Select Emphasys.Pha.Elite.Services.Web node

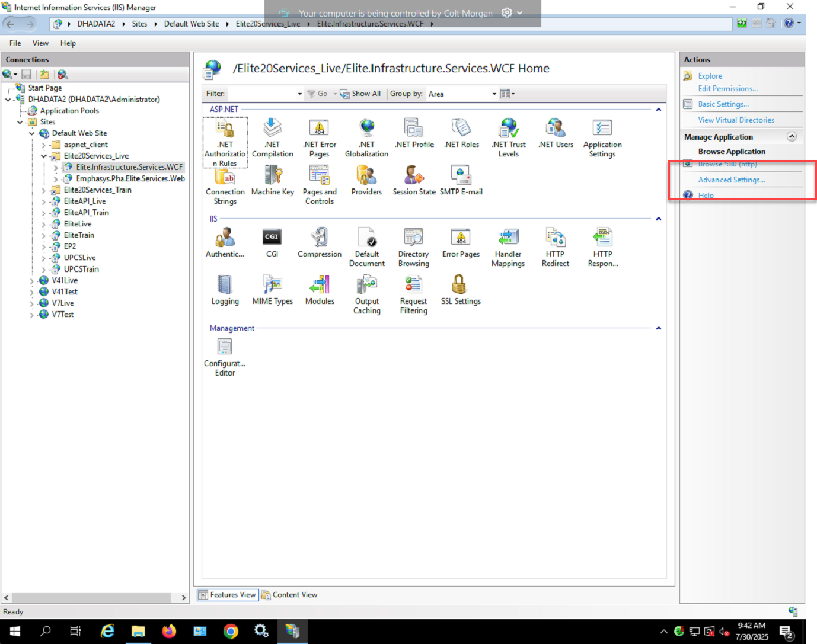(x=130, y=179)
